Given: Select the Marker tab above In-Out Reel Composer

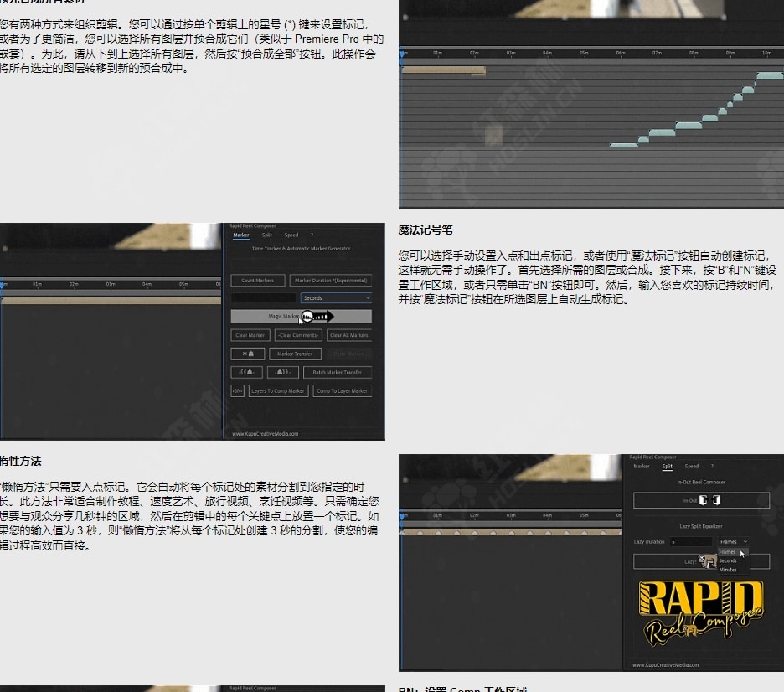Looking at the screenshot, I should click(x=642, y=466).
